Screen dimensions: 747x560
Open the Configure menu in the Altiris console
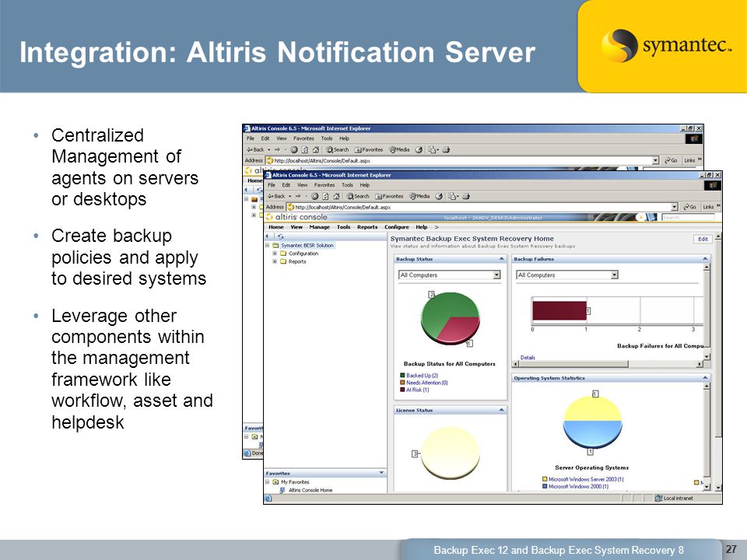pyautogui.click(x=397, y=227)
